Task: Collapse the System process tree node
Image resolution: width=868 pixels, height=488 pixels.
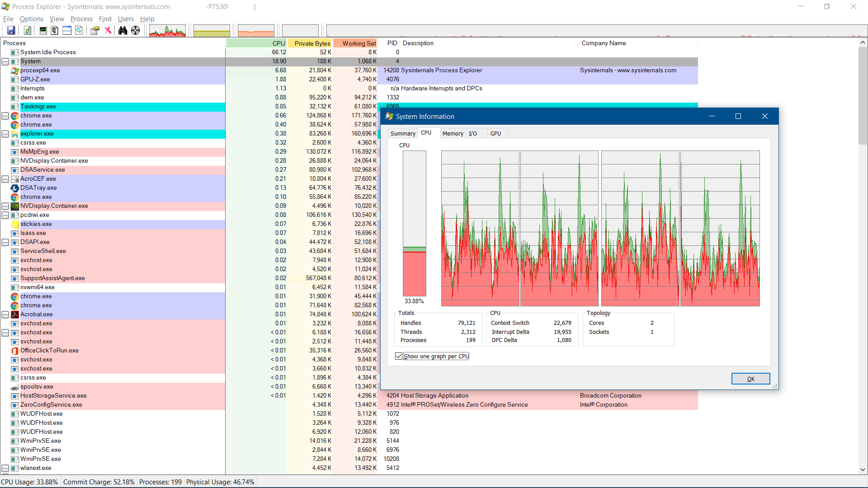Action: 5,61
